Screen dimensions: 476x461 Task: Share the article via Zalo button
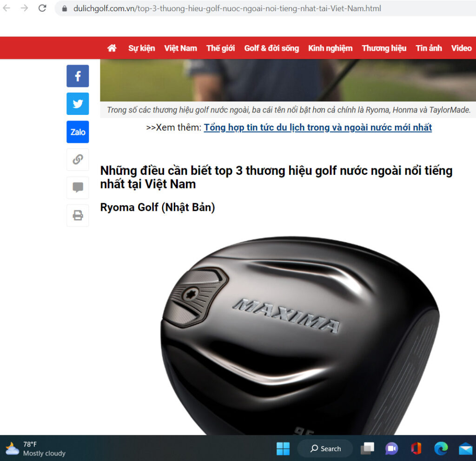[x=78, y=132]
